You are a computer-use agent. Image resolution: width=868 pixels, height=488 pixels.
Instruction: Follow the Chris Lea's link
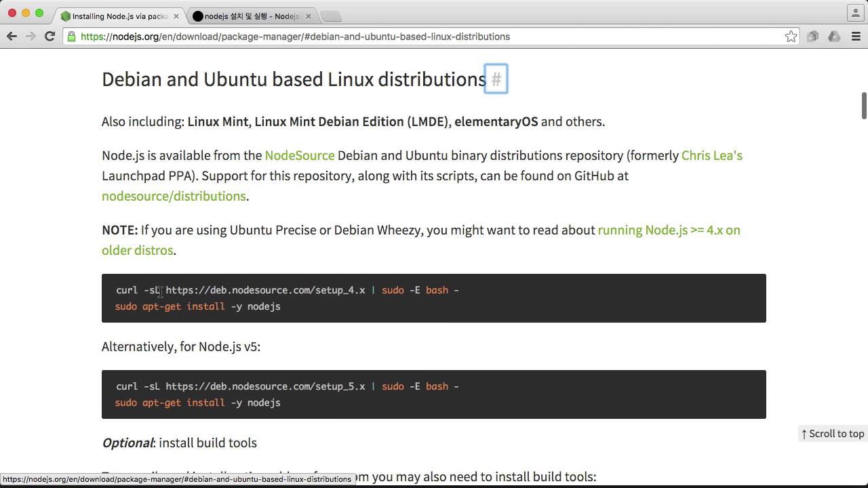711,155
